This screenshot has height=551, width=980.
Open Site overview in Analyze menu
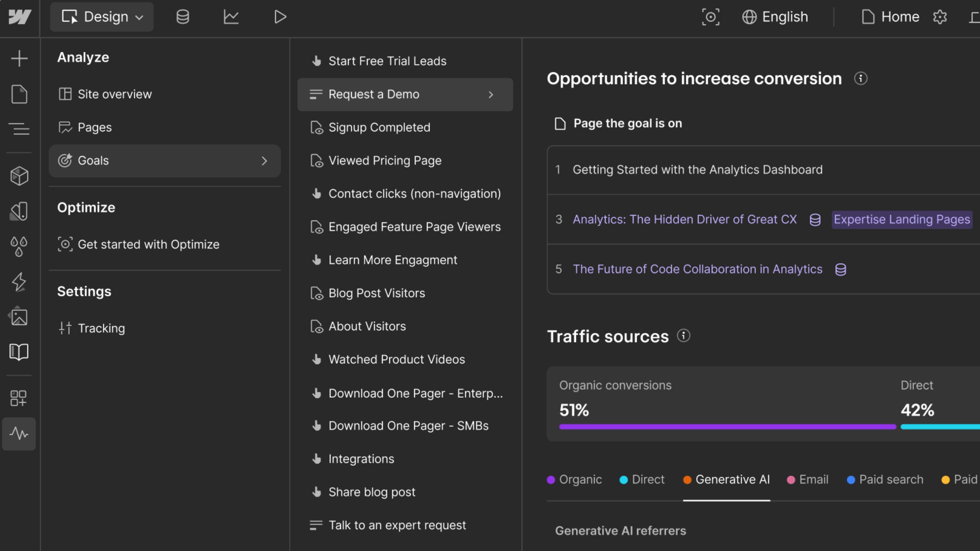pos(115,94)
